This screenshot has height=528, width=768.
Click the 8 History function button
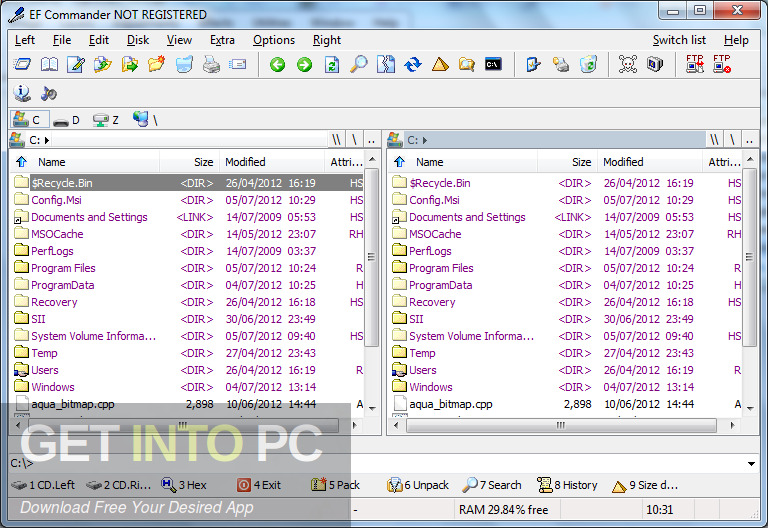pos(568,485)
